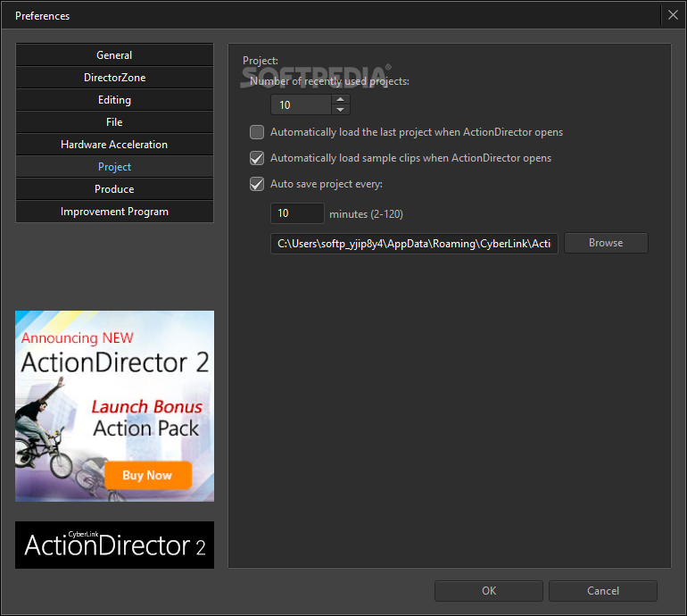The width and height of the screenshot is (687, 616).
Task: Switch to the DirectorZone tab
Action: coord(114,78)
